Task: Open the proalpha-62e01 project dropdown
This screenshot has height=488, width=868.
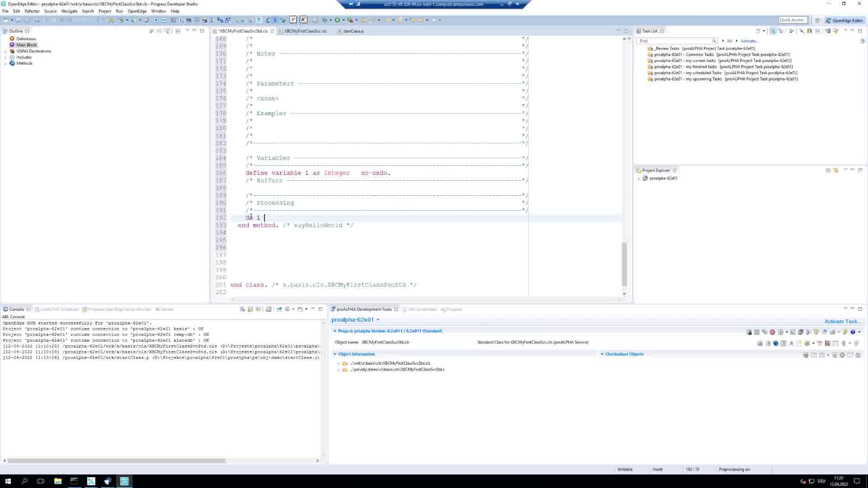Action: 378,320
